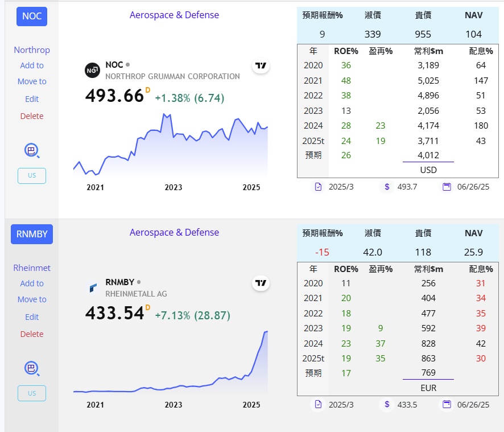
Task: Click the dollar price icon beside 493.7
Action: (x=387, y=187)
